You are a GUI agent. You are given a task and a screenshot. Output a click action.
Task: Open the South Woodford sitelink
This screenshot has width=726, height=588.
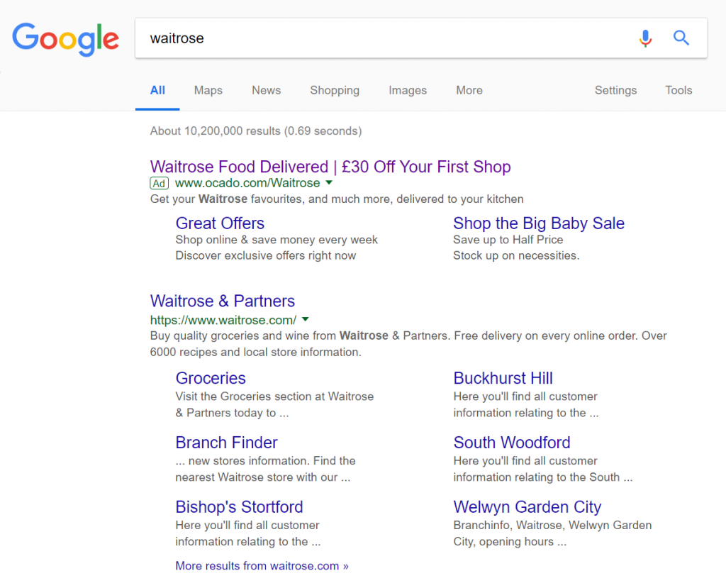[x=512, y=443]
